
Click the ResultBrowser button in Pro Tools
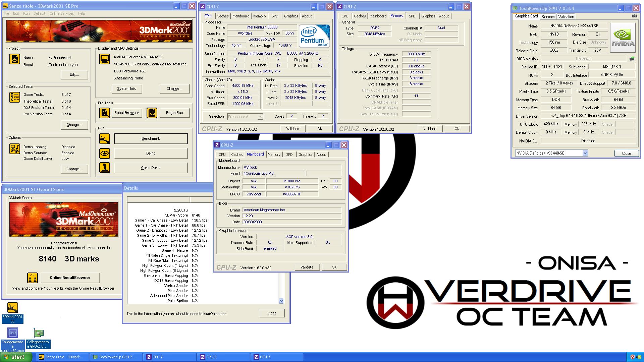(127, 113)
